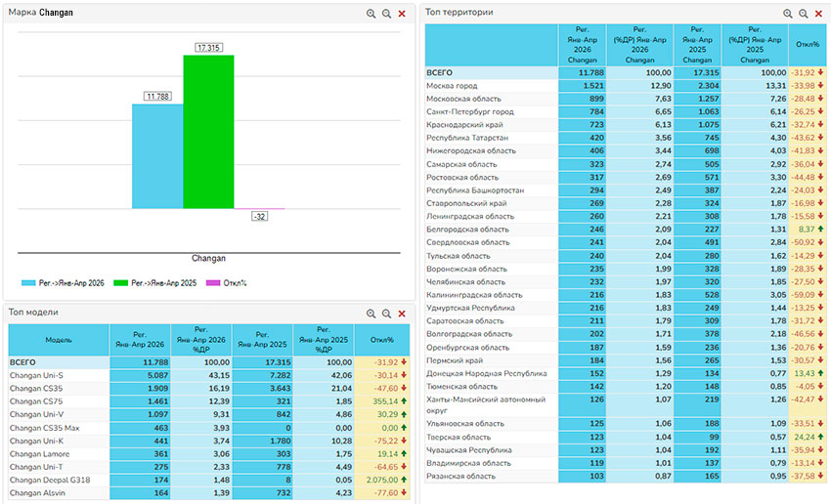This screenshot has height=504, width=831.
Task: Select the Ставропольский край territory row
Action: tap(626, 203)
